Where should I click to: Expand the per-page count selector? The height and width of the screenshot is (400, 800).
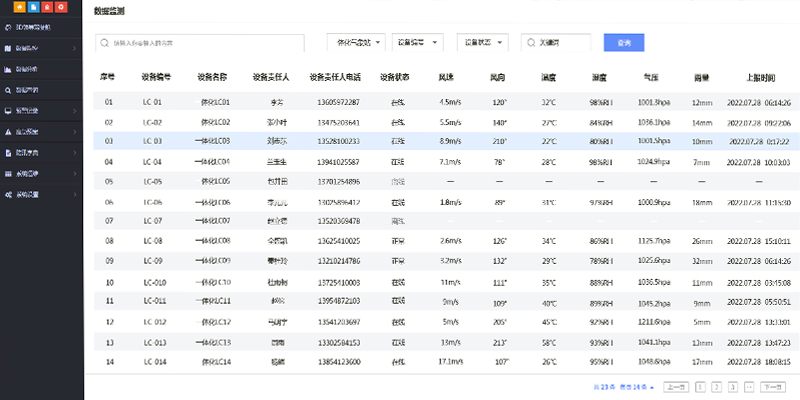tap(637, 386)
